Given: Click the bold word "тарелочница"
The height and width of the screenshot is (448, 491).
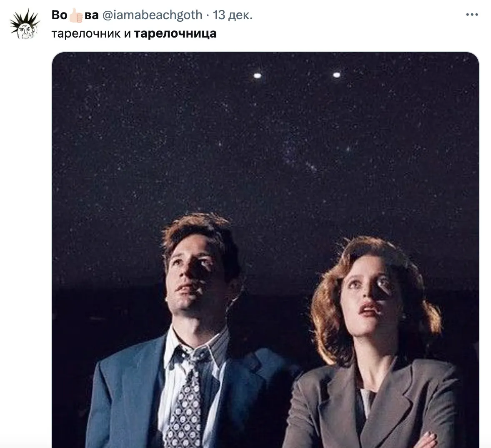Looking at the screenshot, I should coord(175,33).
